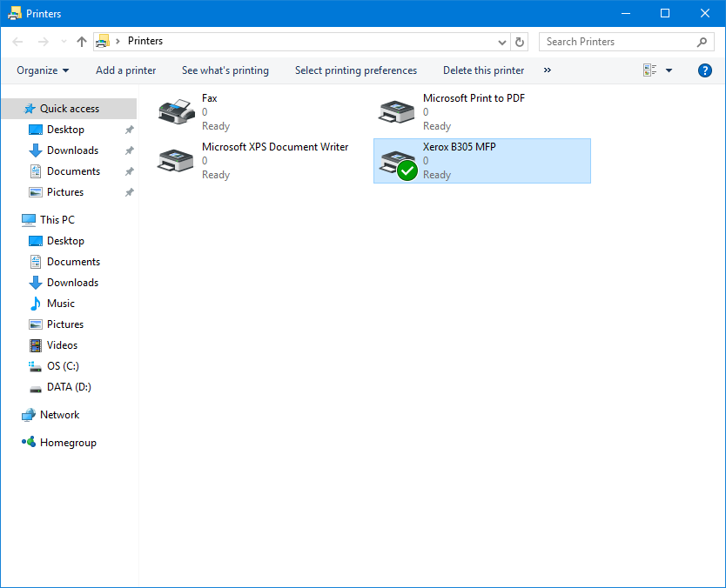
Task: Click the pin icon beside Quick access Documents
Action: click(129, 171)
